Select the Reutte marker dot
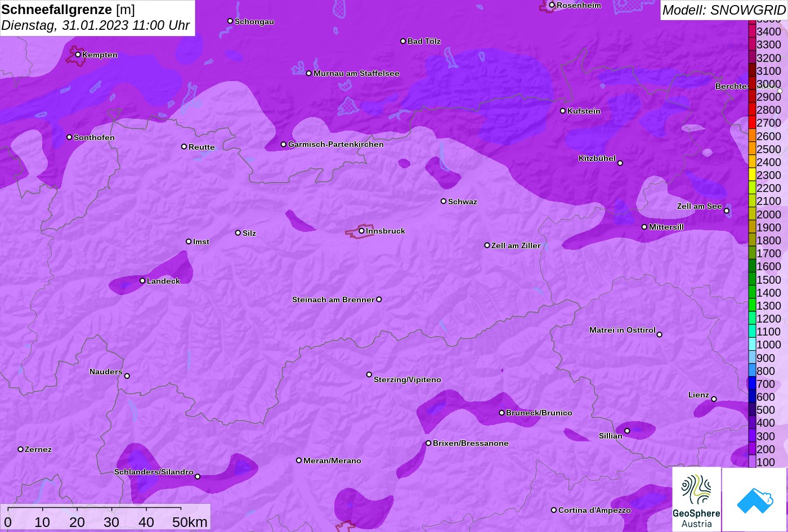 point(184,146)
